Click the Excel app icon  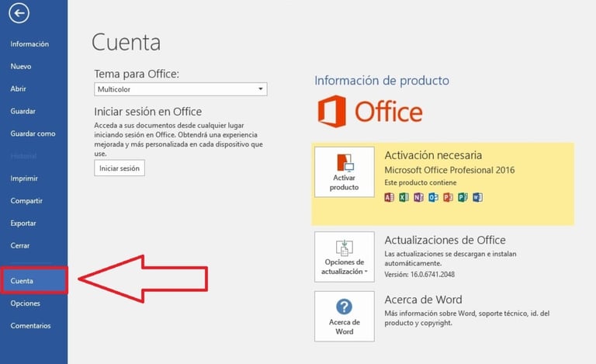pyautogui.click(x=404, y=197)
